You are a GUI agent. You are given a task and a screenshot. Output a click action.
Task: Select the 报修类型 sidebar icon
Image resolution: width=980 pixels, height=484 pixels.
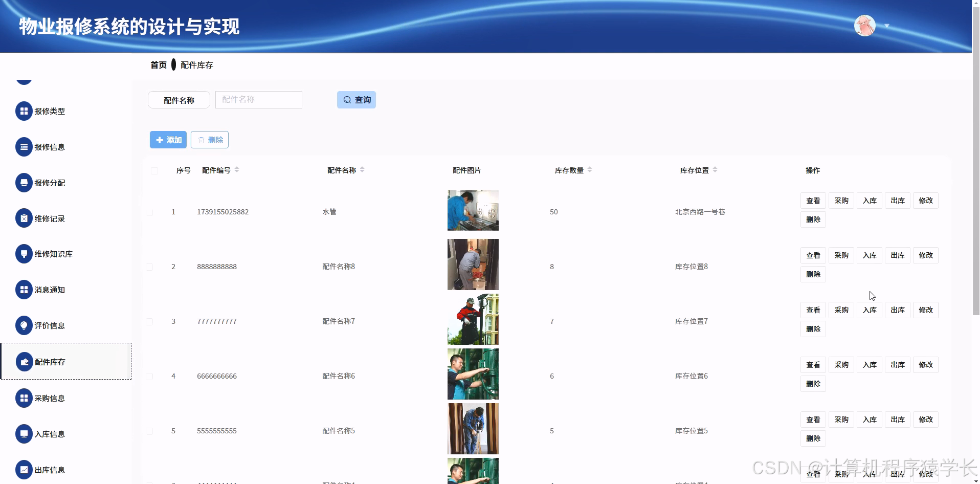(24, 111)
